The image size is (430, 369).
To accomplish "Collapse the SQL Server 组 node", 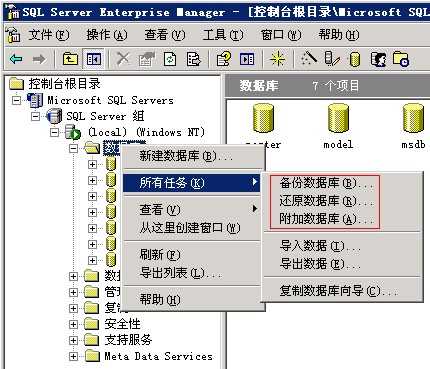I will (x=35, y=116).
